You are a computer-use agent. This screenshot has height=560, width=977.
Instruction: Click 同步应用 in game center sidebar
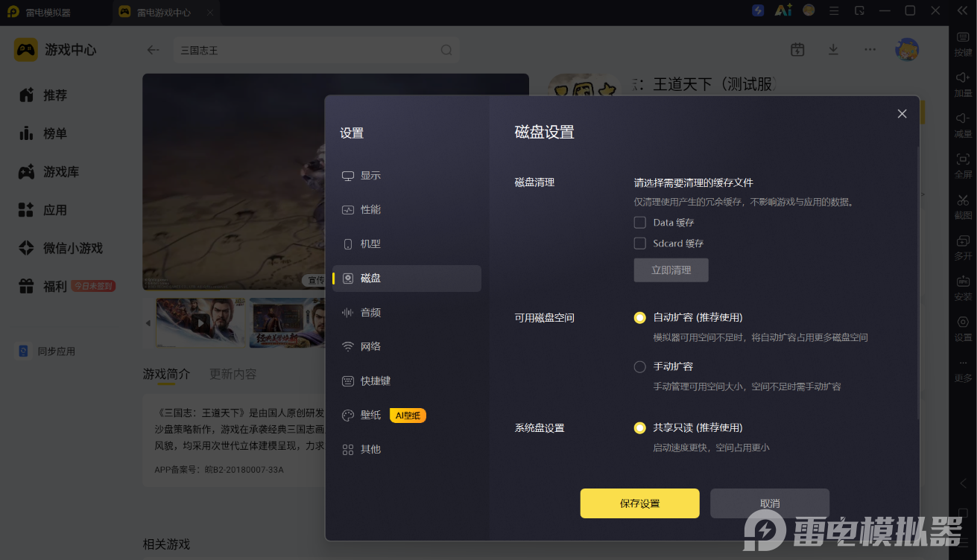click(x=47, y=351)
